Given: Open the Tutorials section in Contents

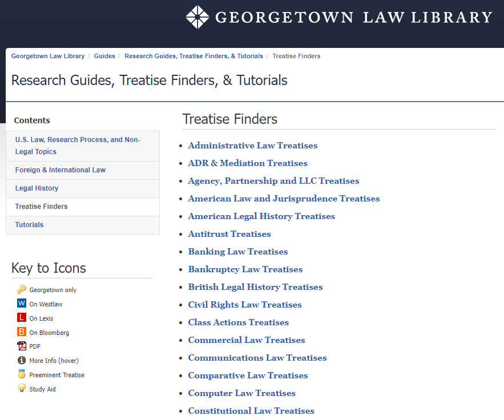Looking at the screenshot, I should (x=29, y=224).
